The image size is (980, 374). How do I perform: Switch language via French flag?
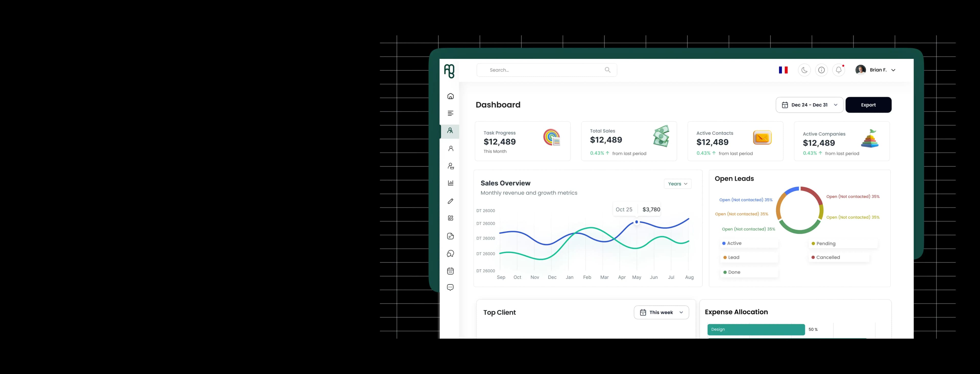click(783, 70)
